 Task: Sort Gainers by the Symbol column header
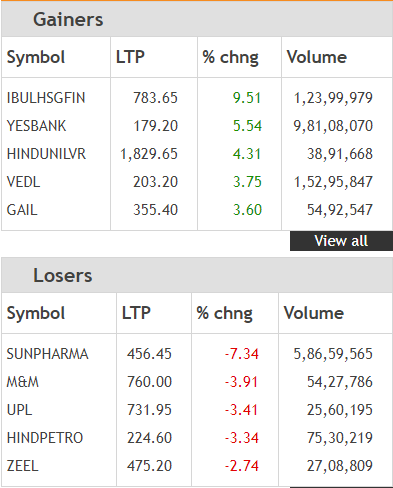[36, 57]
